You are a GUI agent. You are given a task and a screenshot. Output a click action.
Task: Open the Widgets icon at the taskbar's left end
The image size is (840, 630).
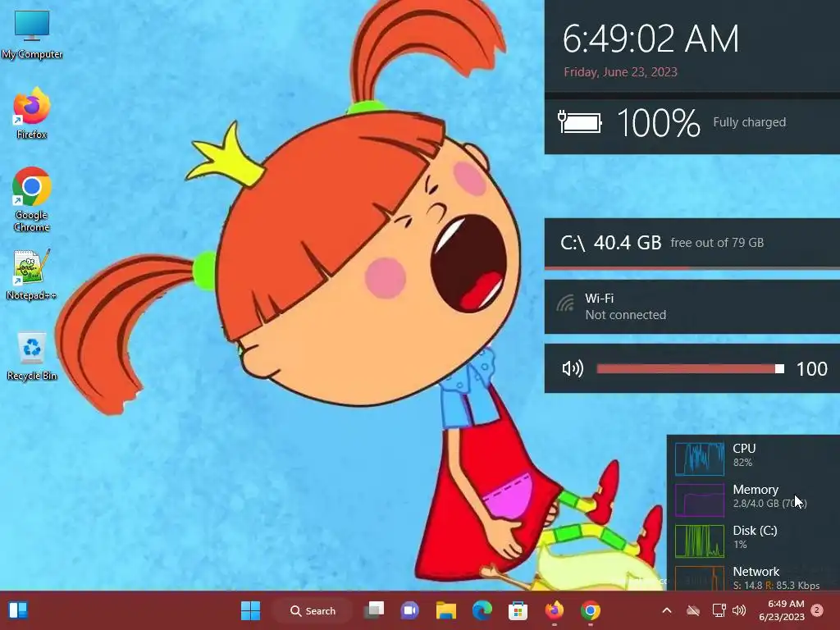coord(18,610)
